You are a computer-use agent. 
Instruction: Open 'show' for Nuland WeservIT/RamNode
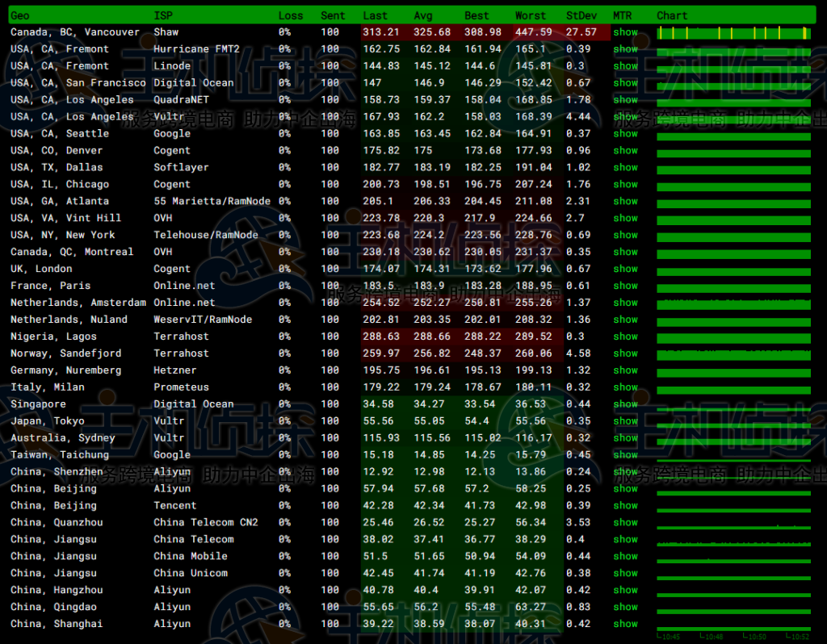point(625,320)
